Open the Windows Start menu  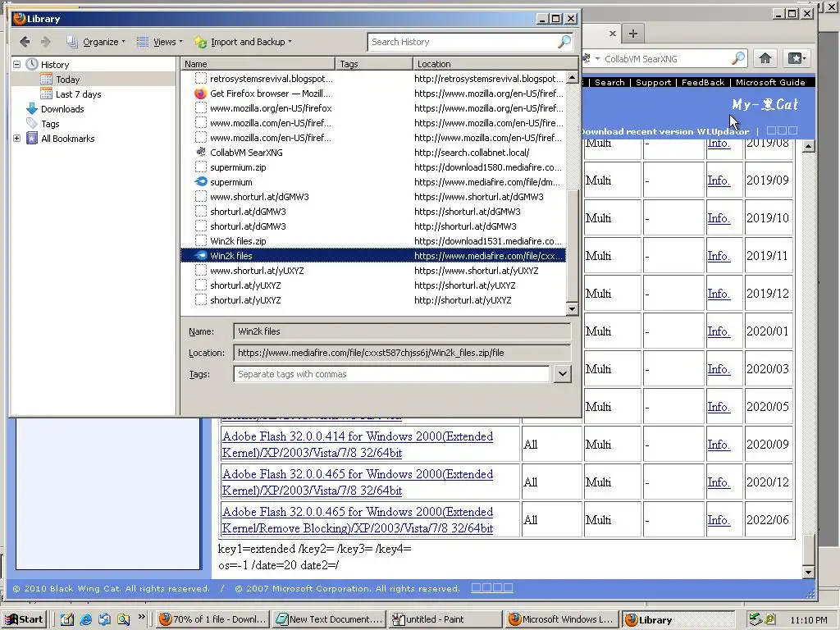click(24, 619)
